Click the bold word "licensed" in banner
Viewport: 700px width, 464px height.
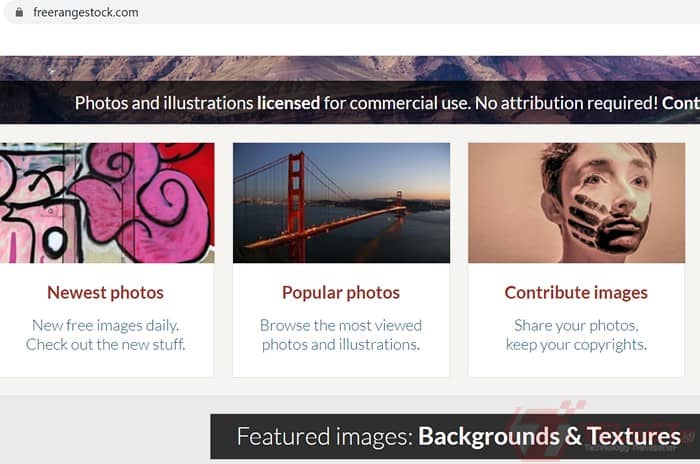288,103
